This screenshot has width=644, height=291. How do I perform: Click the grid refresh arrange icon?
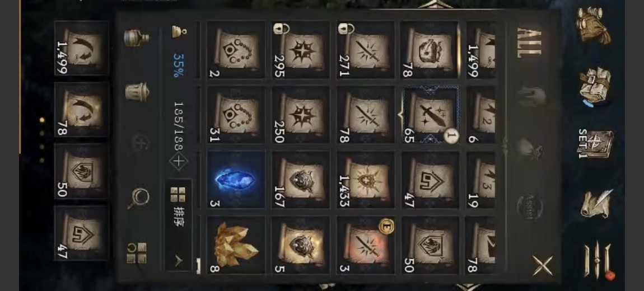coord(137,253)
